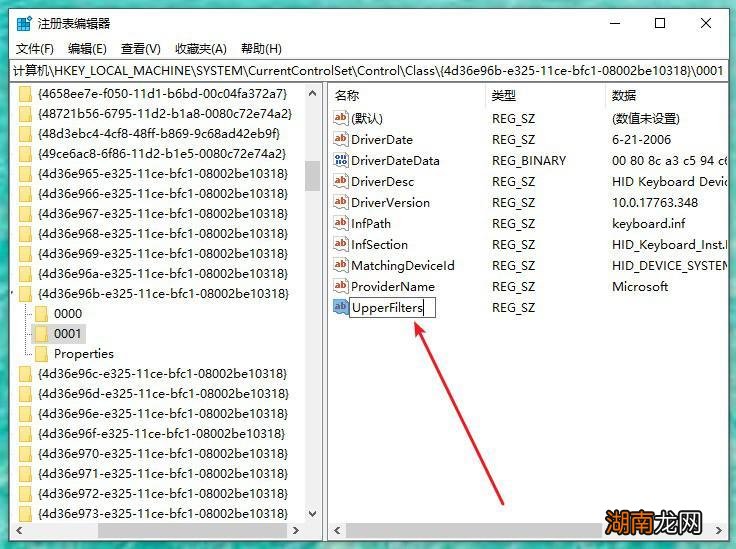This screenshot has height=549, width=736.
Task: Minimize the Registry Editor window
Action: 615,23
